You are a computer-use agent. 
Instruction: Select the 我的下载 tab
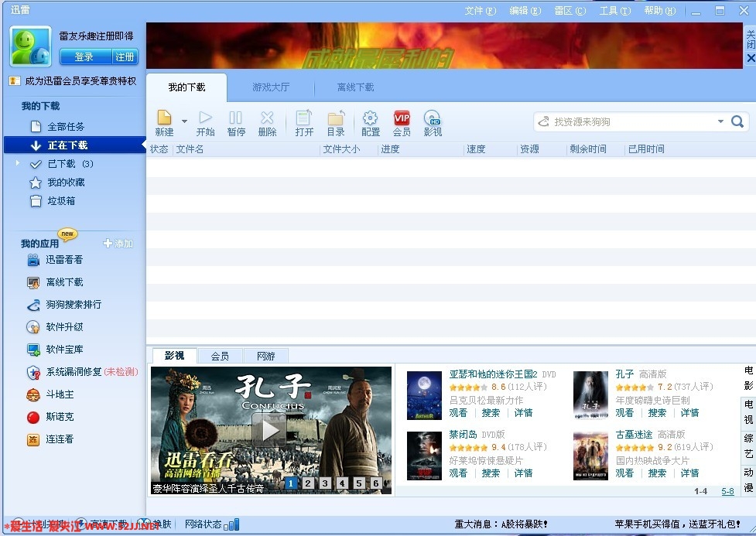point(186,87)
